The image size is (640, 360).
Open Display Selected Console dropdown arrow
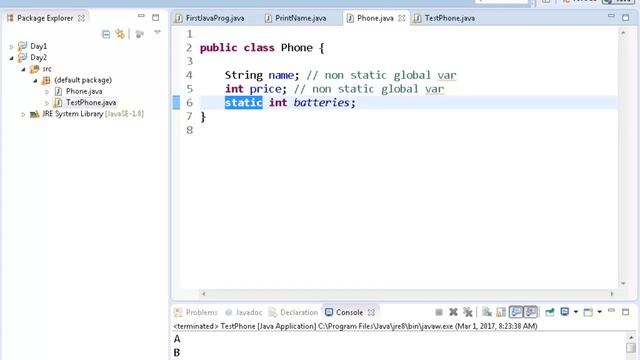click(576, 312)
